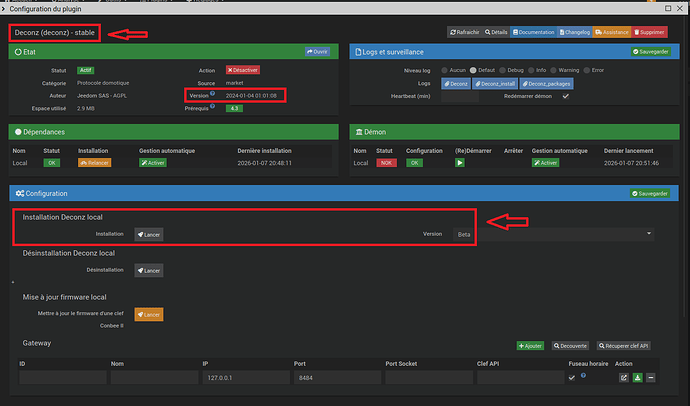Click the Port Socket field

tap(429, 377)
